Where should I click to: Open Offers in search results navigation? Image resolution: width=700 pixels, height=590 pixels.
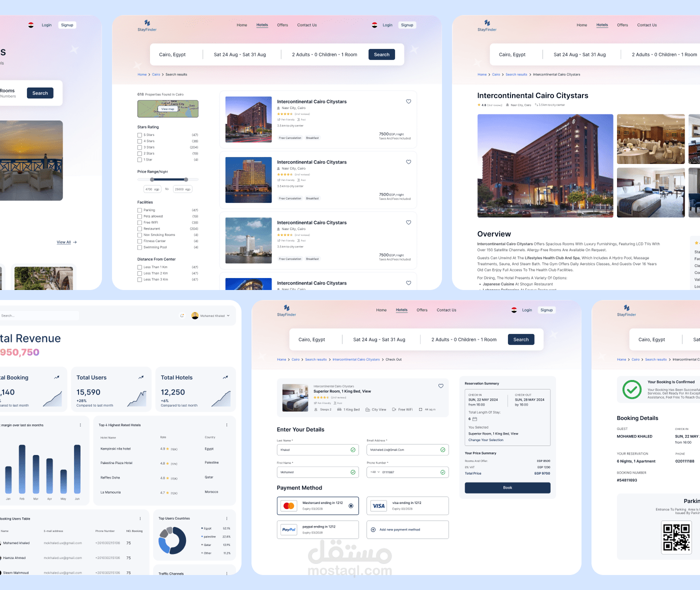(282, 25)
